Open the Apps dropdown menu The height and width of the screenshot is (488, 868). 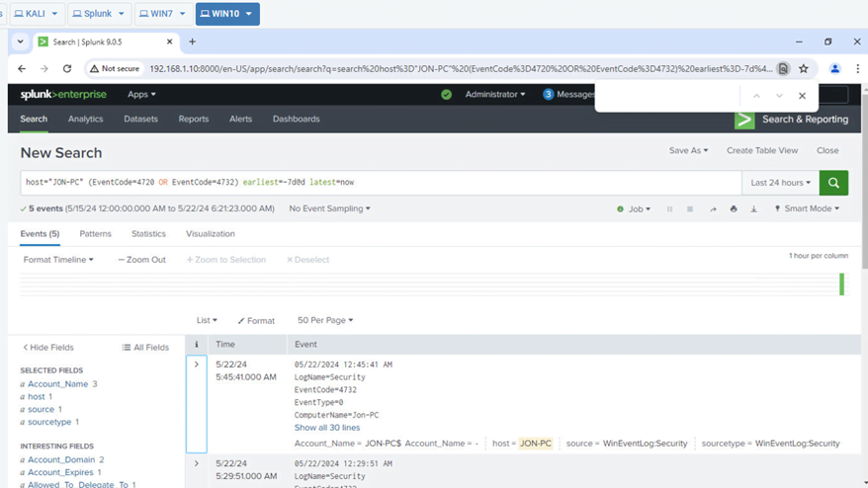tap(141, 95)
